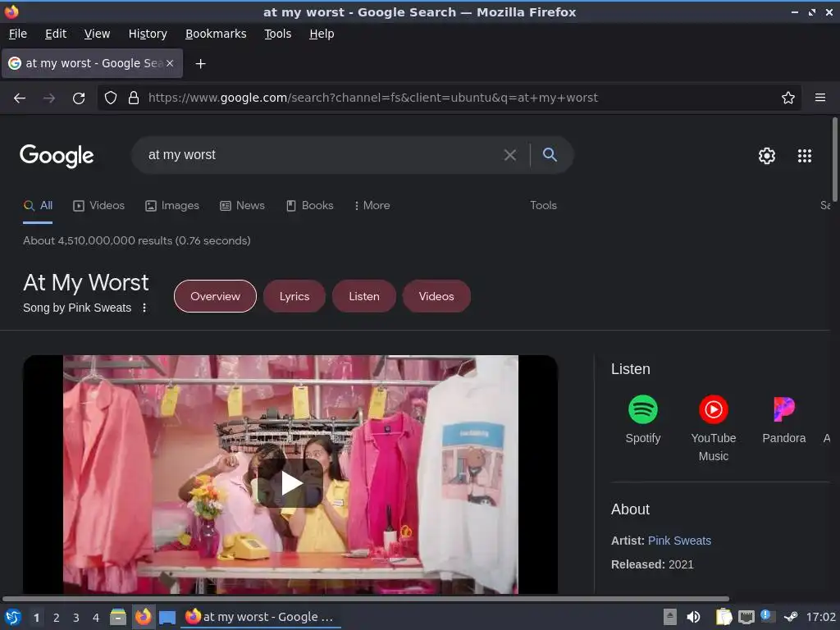The image size is (840, 630).
Task: Open the Pink Sweats artist link
Action: (x=679, y=541)
